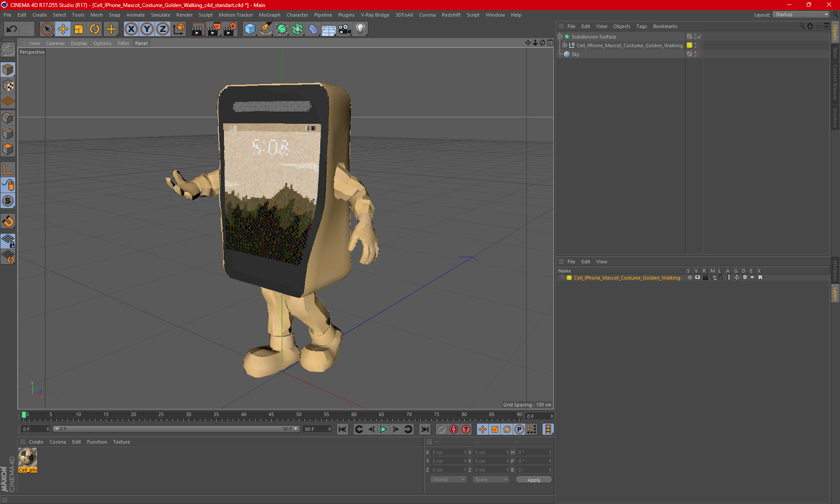Screen dimensions: 840x504
Task: Click the viewport maximize toggle icon
Action: pos(550,43)
